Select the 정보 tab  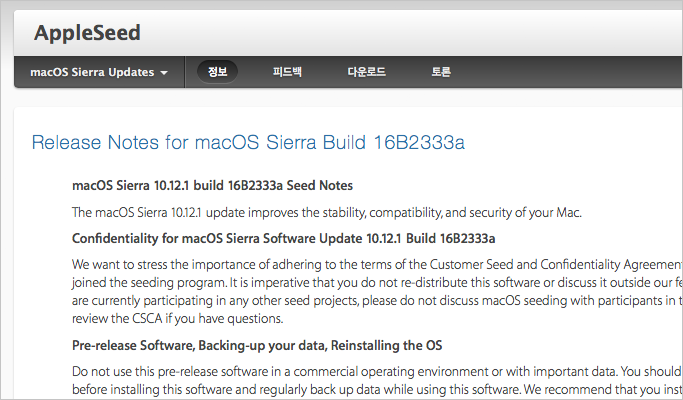[x=217, y=71]
